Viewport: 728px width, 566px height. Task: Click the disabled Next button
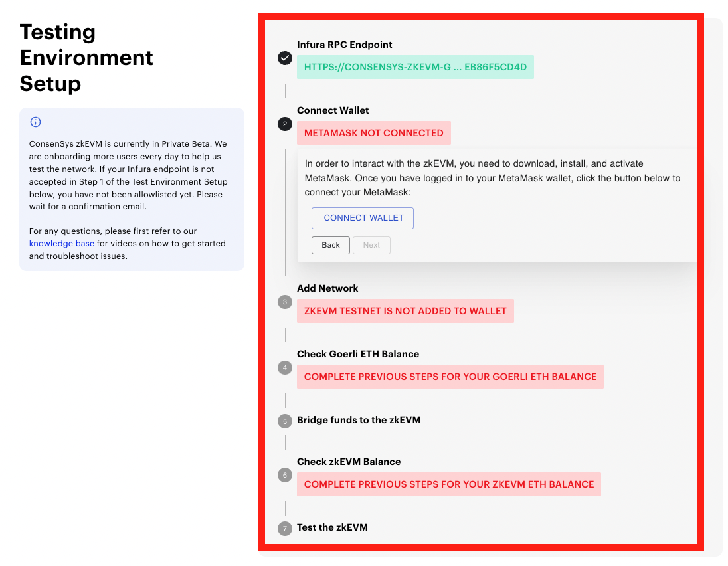click(371, 245)
